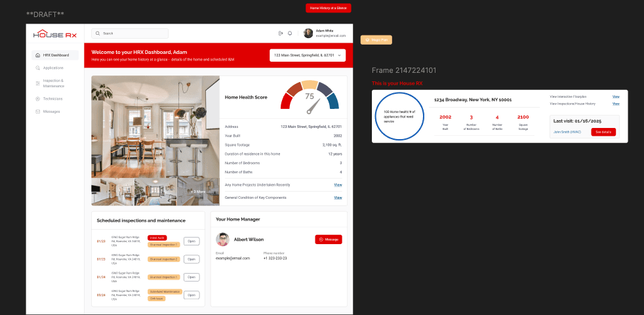Click the Home Health Score gauge
The width and height of the screenshot is (644, 315).
pos(310,96)
